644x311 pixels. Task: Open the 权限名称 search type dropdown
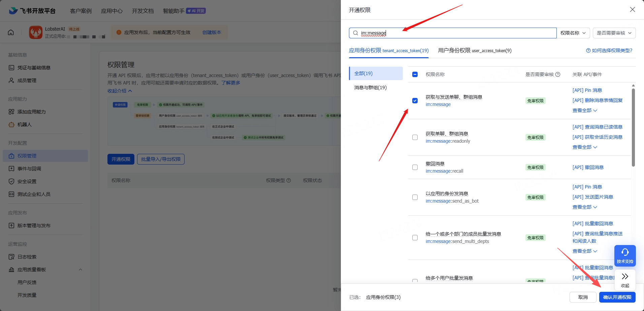coord(573,33)
